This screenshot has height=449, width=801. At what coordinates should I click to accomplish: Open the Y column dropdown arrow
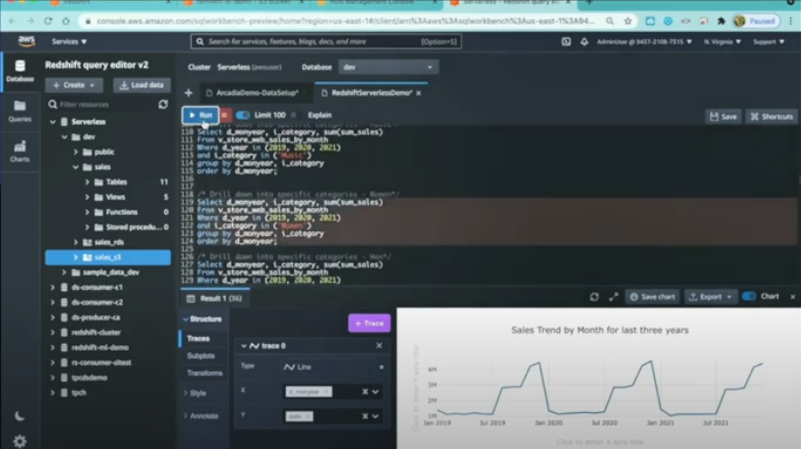[x=375, y=416]
